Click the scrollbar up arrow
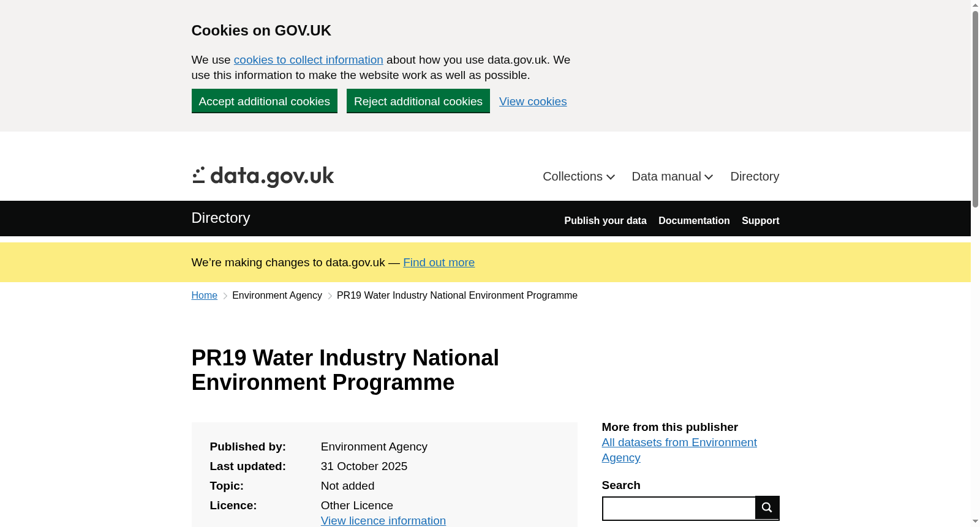The width and height of the screenshot is (980, 527). [975, 5]
